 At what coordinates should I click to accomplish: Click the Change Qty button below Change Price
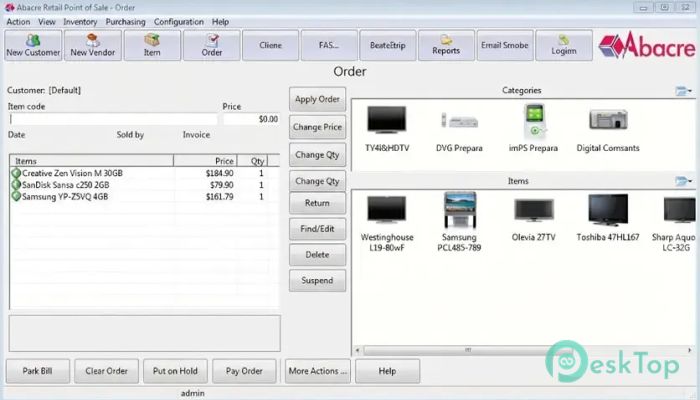coord(317,155)
